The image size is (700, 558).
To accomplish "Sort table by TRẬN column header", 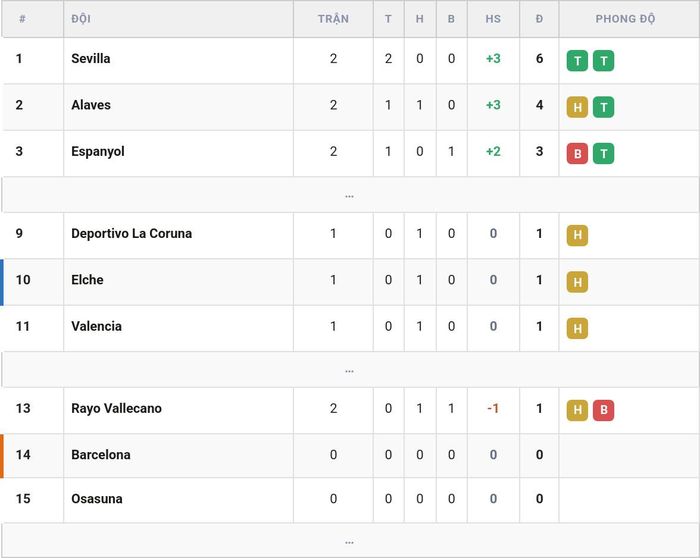I will tap(333, 19).
